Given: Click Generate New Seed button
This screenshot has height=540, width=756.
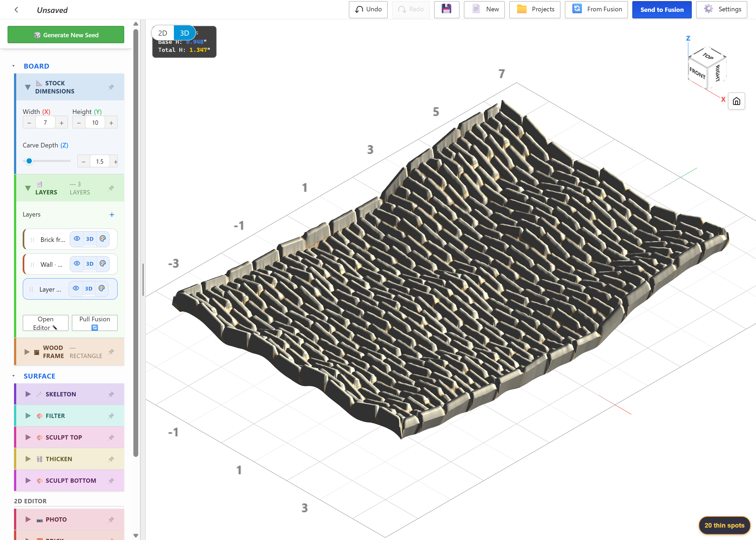Looking at the screenshot, I should point(66,35).
